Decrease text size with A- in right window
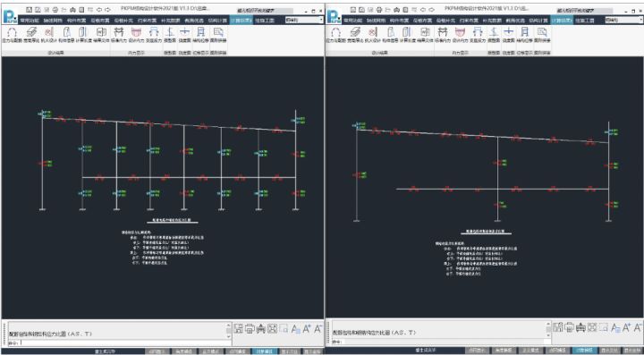Screen dimensions: 644x355 [638, 327]
